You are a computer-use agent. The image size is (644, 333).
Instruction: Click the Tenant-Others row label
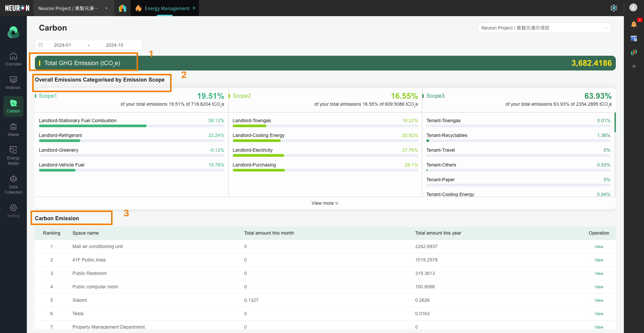point(441,165)
